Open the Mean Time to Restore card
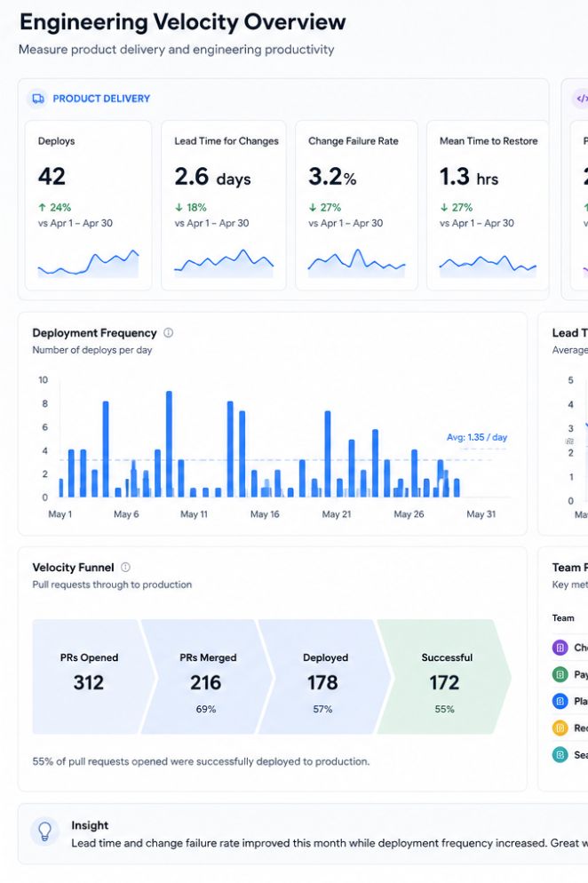The width and height of the screenshot is (588, 883). click(488, 205)
